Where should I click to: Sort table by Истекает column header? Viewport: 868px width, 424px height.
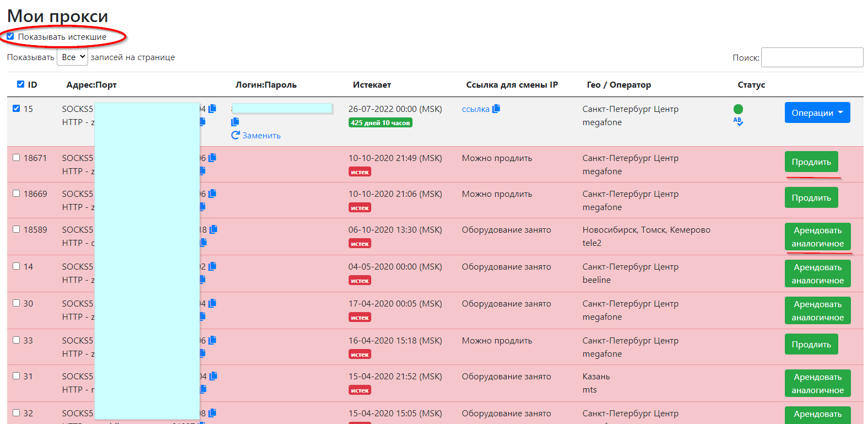(x=372, y=85)
